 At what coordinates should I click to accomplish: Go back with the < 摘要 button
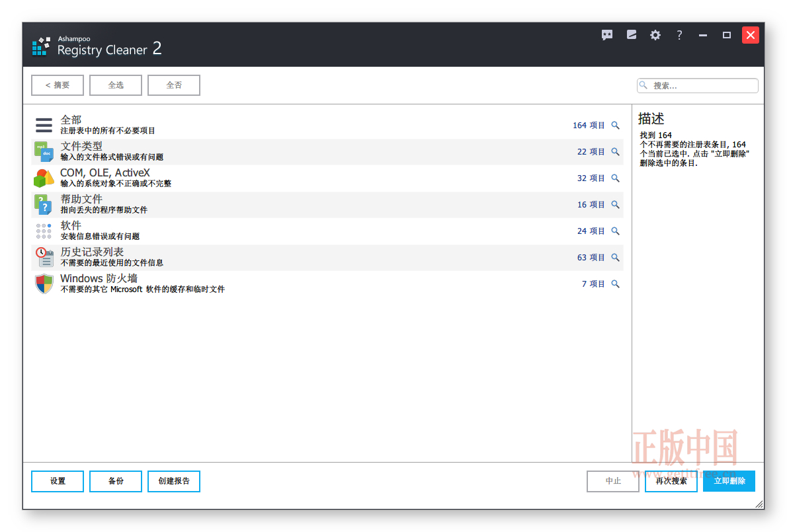(58, 85)
